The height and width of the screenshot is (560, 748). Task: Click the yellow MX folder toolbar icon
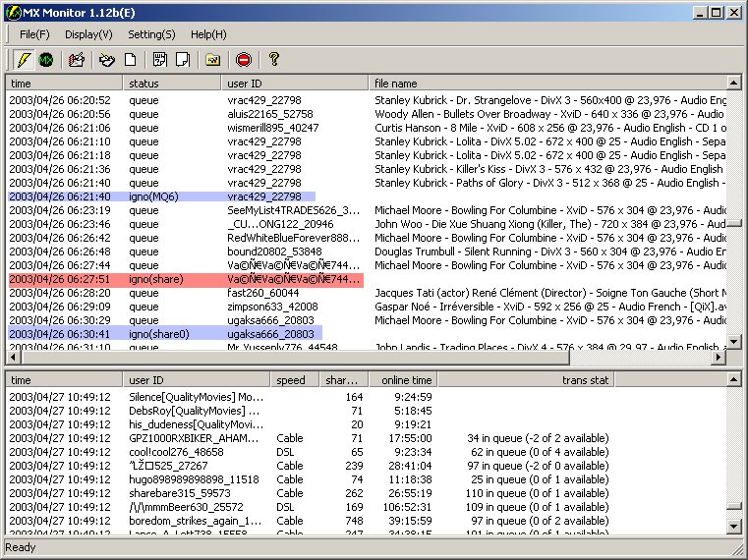coord(211,60)
